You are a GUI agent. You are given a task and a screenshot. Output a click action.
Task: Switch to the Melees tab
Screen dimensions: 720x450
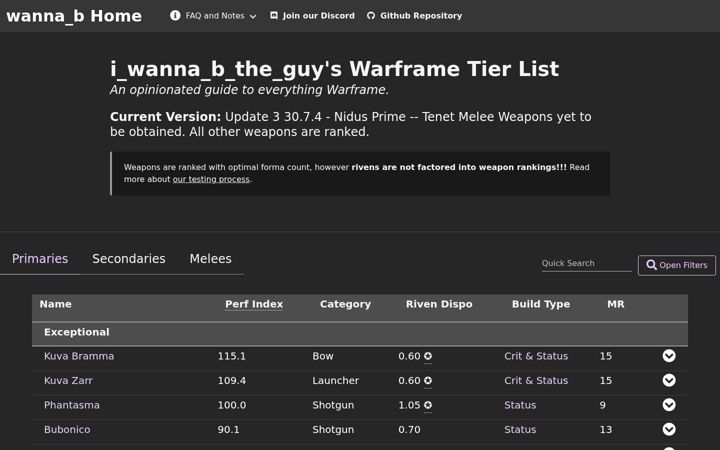click(210, 259)
